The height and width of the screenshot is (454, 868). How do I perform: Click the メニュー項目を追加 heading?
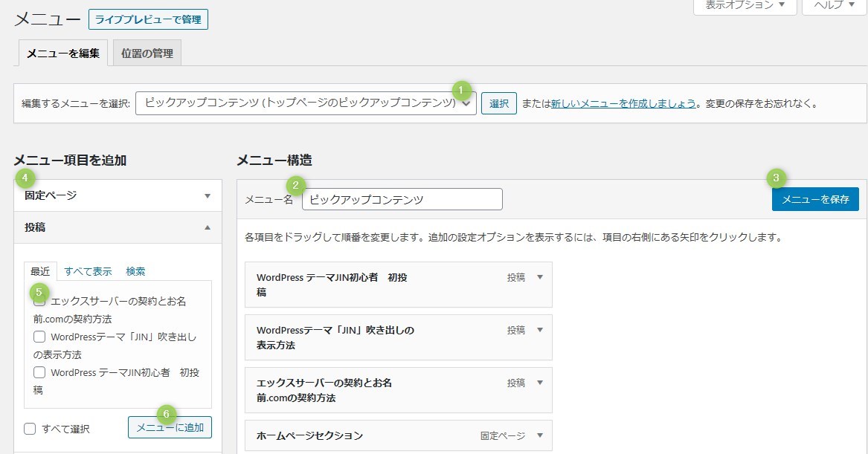(x=71, y=160)
